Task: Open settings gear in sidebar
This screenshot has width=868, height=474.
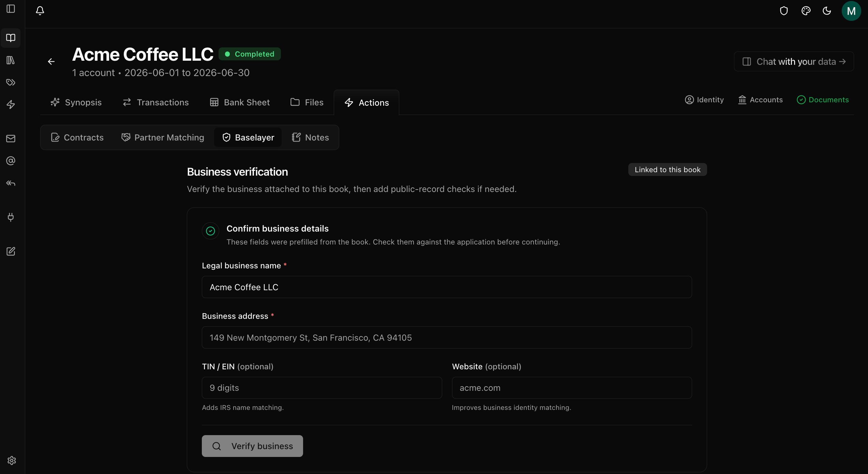Action: click(x=12, y=461)
